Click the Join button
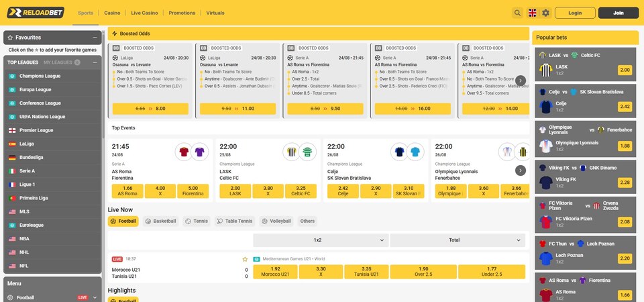644x302 pixels. pyautogui.click(x=619, y=13)
